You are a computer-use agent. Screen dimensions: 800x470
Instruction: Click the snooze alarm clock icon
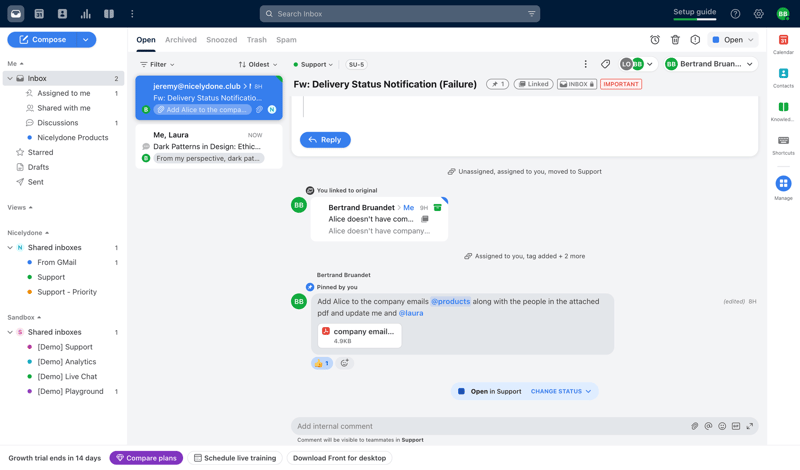coord(655,40)
